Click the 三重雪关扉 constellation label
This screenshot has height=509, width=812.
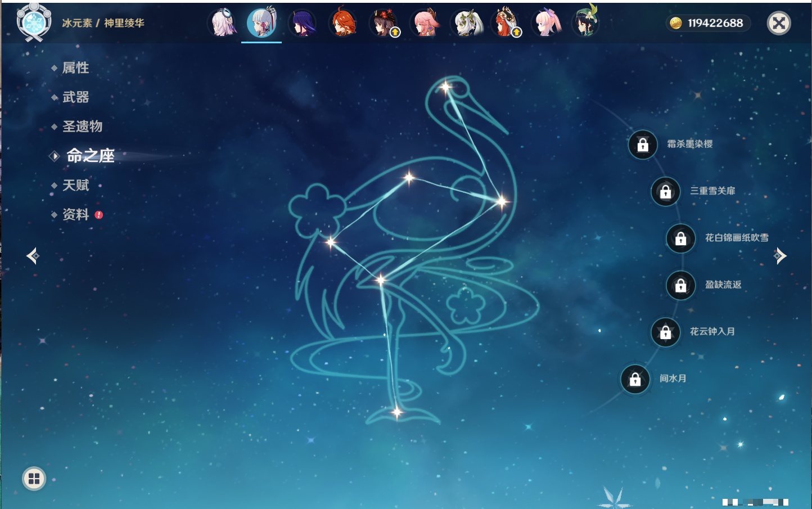tap(712, 191)
